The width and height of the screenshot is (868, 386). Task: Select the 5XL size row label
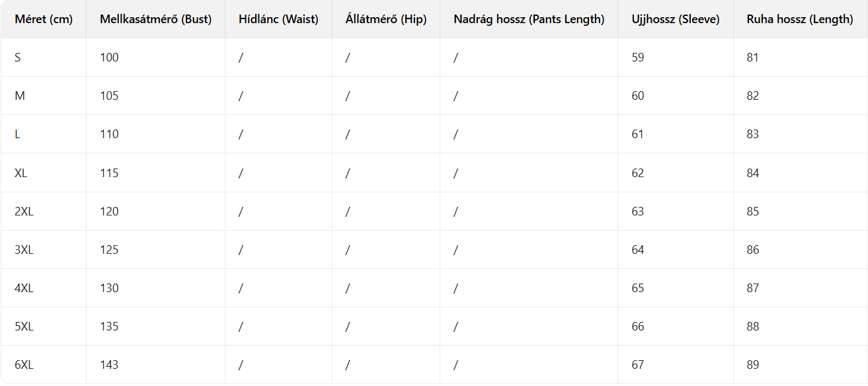tap(23, 327)
